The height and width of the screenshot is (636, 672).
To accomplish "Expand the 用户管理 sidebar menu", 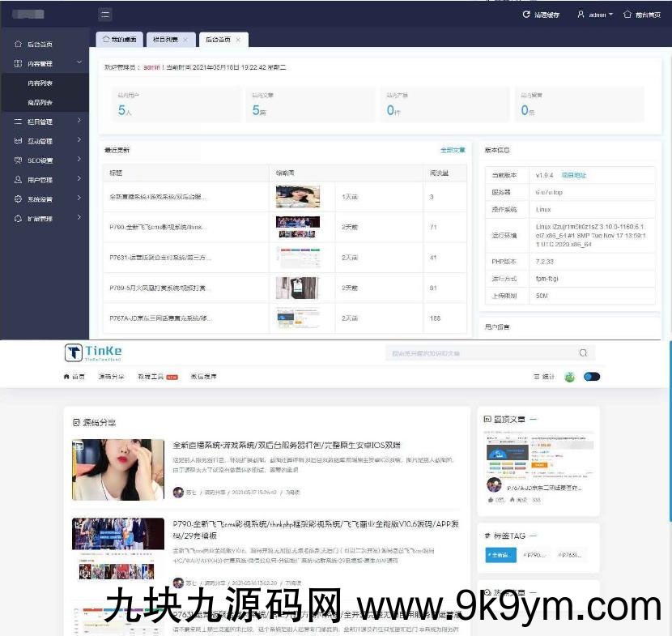I will pos(79,179).
